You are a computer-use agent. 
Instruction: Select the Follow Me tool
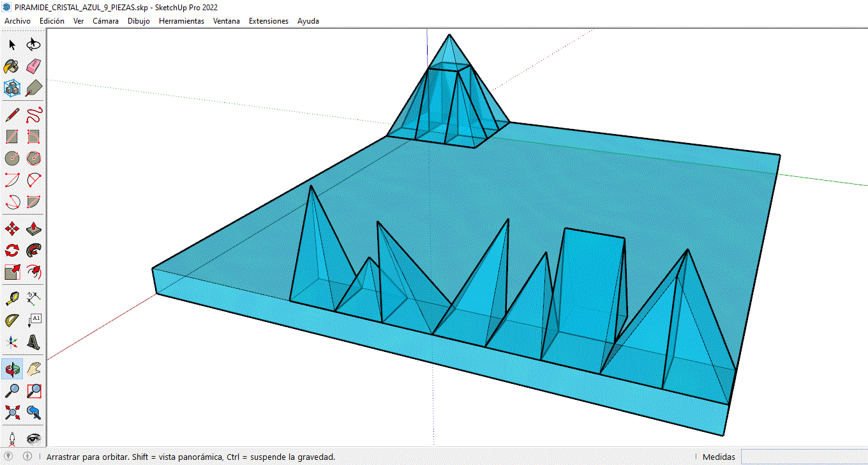coord(34,250)
